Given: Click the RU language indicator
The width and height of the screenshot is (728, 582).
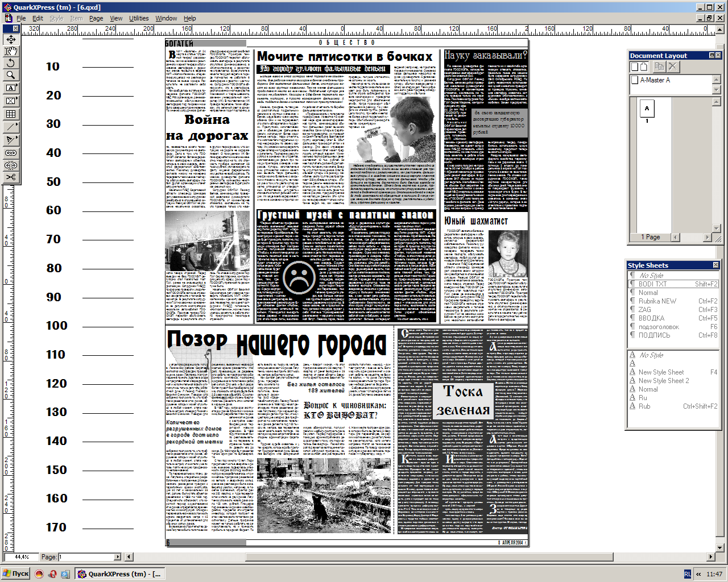Looking at the screenshot, I should click(x=688, y=574).
